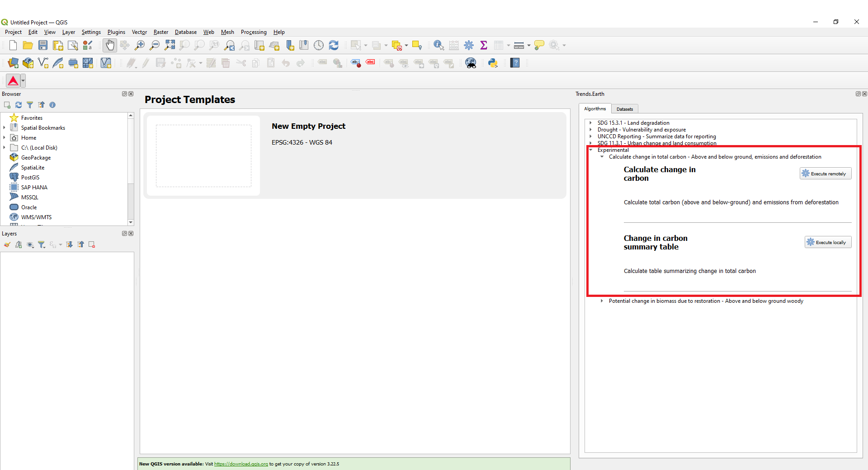Open the New Empty Project template thumbnail
Screen dimensions: 868x470
[203, 156]
